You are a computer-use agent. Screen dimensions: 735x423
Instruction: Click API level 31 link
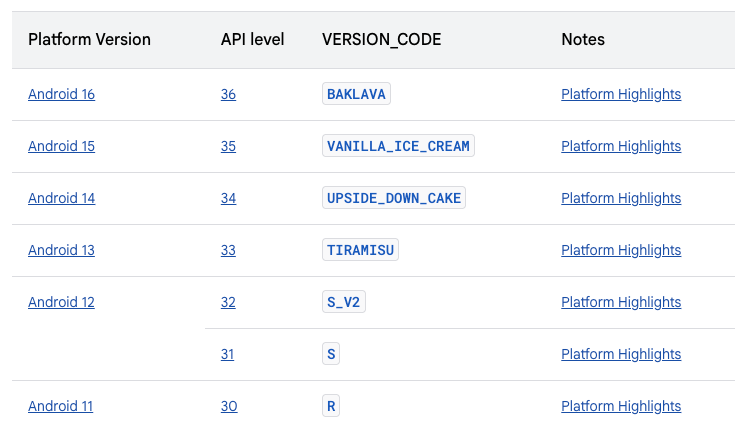coord(227,355)
